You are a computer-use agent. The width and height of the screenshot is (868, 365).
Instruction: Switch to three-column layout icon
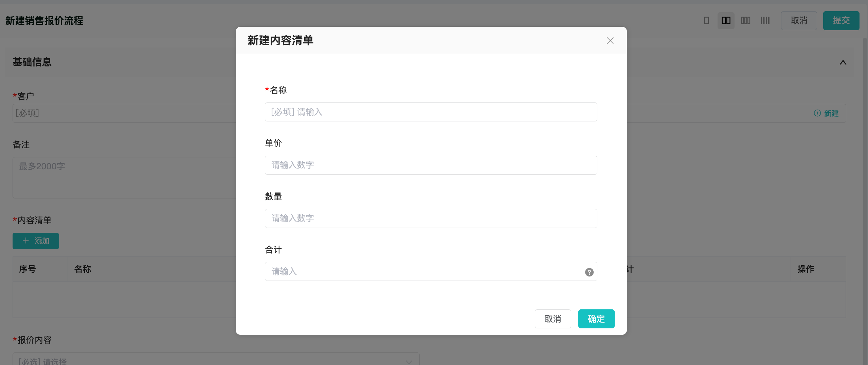click(746, 21)
